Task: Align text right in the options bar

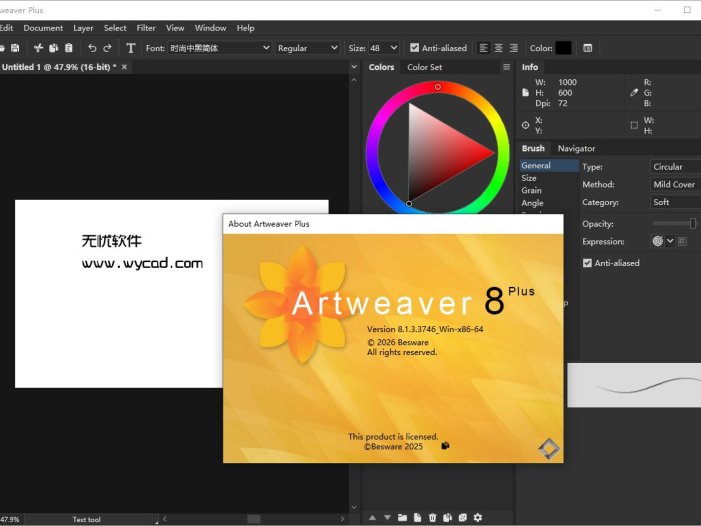Action: click(x=514, y=48)
